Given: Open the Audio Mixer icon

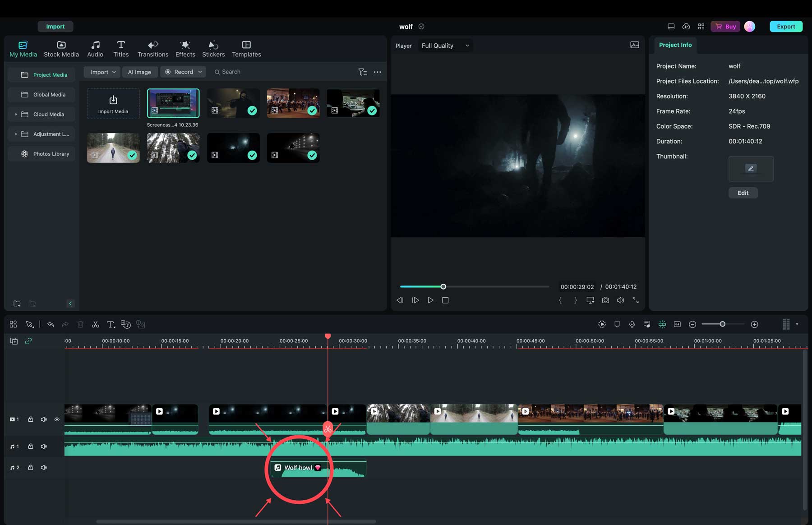Looking at the screenshot, I should [x=647, y=324].
